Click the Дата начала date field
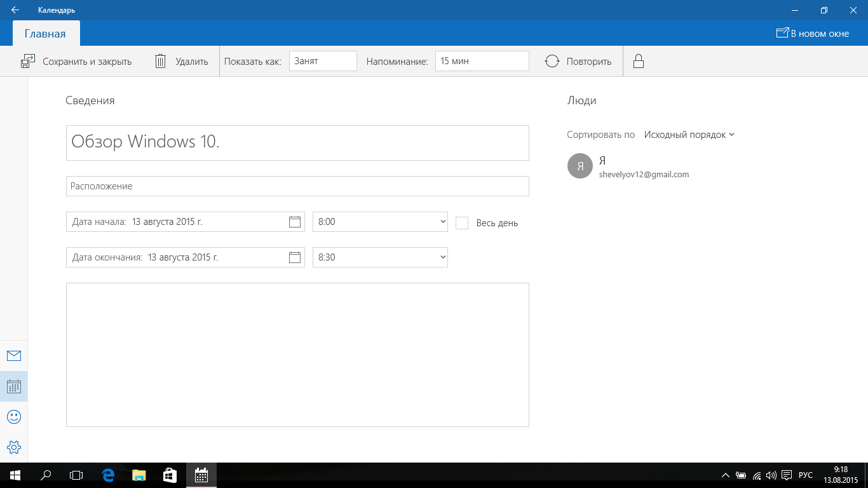This screenshot has width=868, height=488. 186,222
